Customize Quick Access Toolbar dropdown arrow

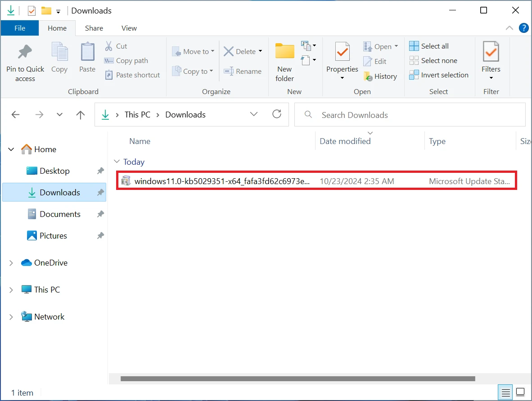coord(59,12)
